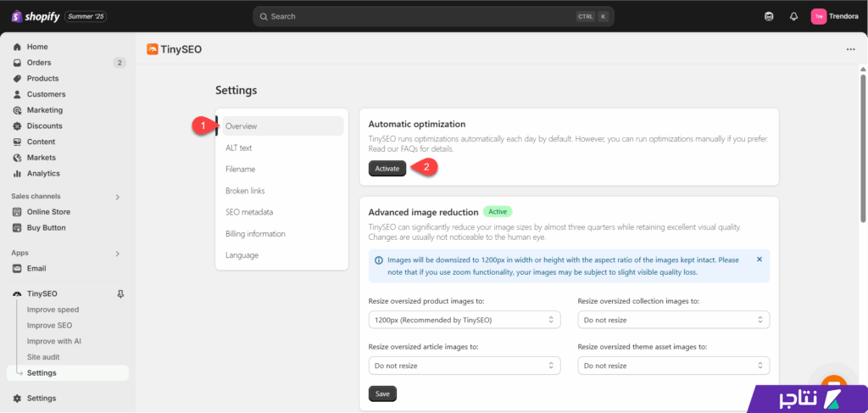This screenshot has height=413, width=868.
Task: Click the Email envelope icon
Action: [x=17, y=269]
